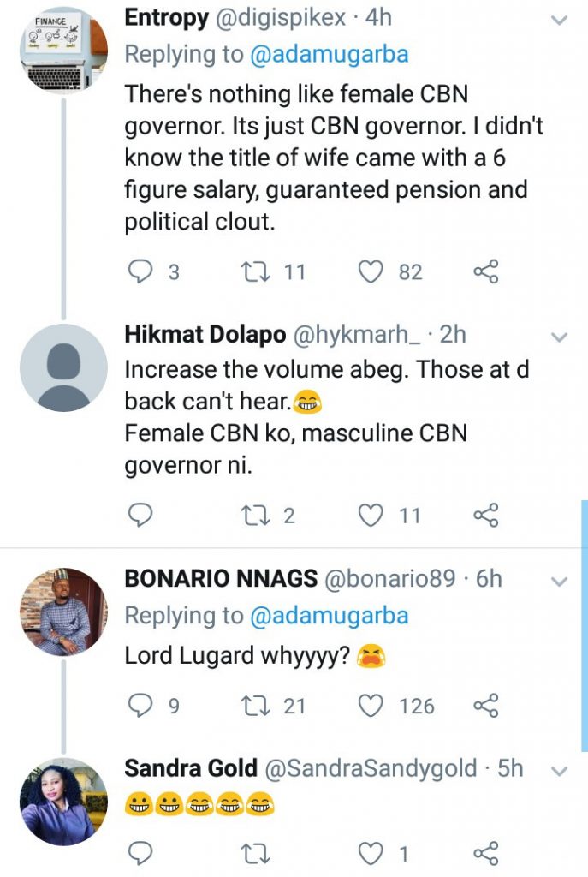Screen dimensions: 588x877
Task: Open @adamugarba link in Entropy's reply
Action: point(329,55)
